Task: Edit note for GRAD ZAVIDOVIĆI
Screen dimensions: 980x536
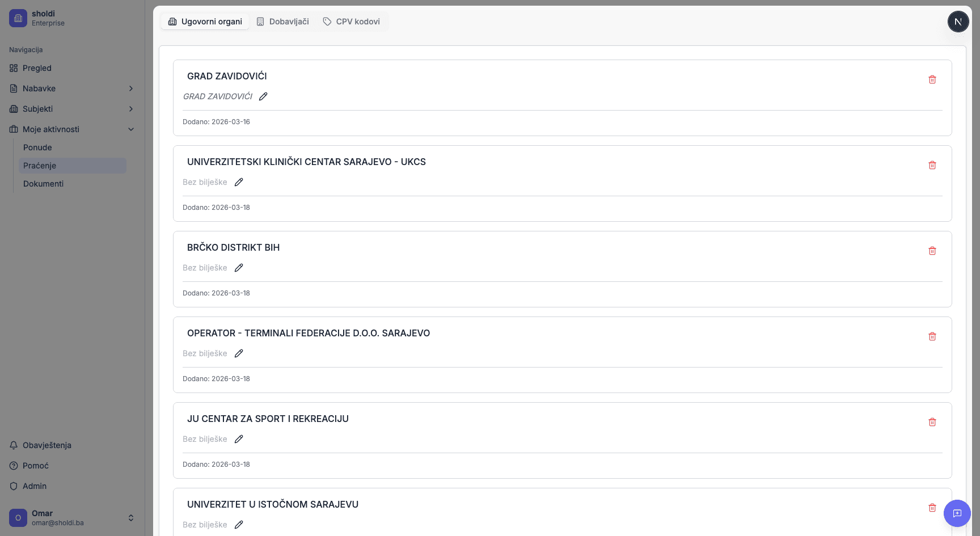Action: coord(263,96)
